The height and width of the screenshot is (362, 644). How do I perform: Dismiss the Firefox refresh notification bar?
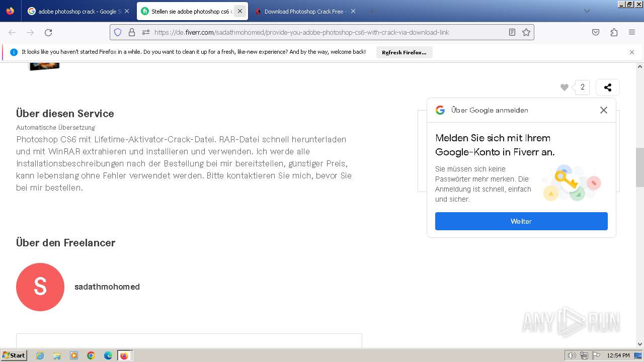[632, 52]
